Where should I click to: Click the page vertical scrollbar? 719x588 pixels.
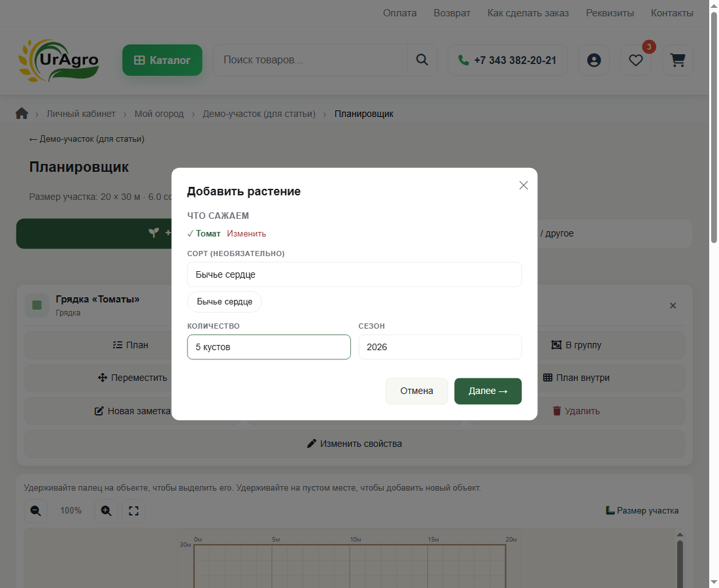(714, 127)
